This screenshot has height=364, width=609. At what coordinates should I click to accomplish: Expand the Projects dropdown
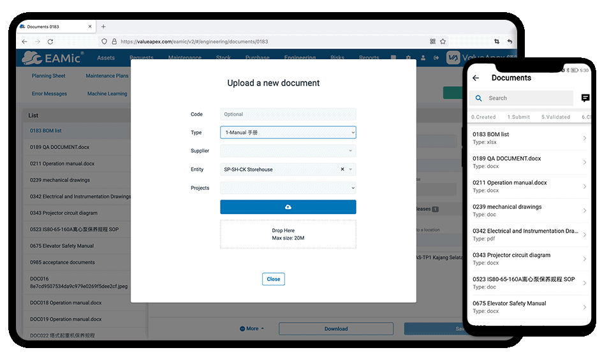[x=288, y=188]
